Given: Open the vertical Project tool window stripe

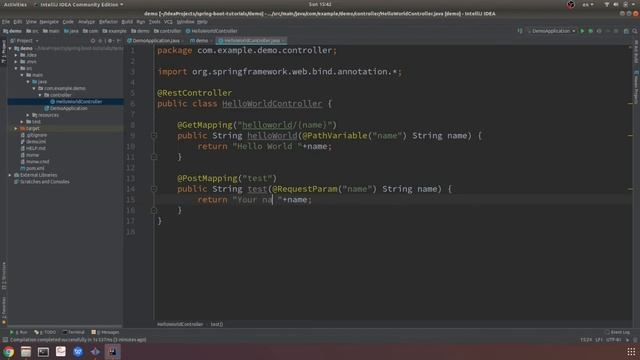Looking at the screenshot, I should click(x=4, y=51).
